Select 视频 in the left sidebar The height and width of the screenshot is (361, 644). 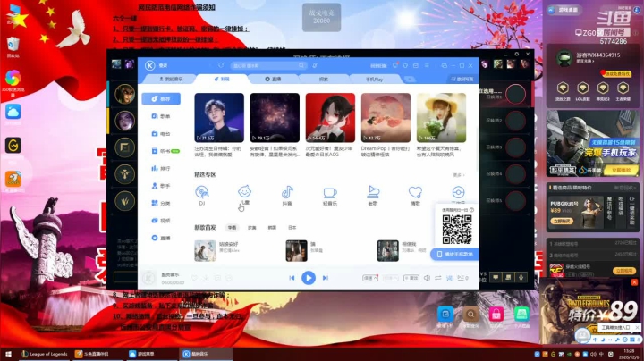(161, 221)
